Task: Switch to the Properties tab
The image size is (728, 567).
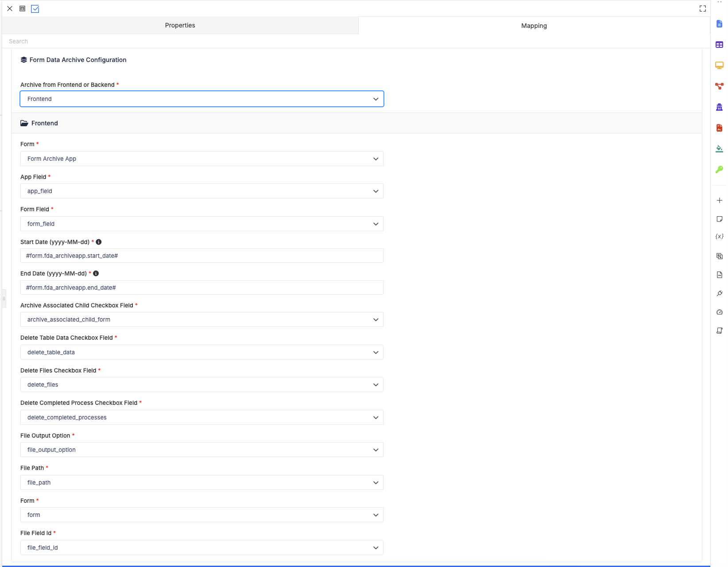Action: [180, 25]
